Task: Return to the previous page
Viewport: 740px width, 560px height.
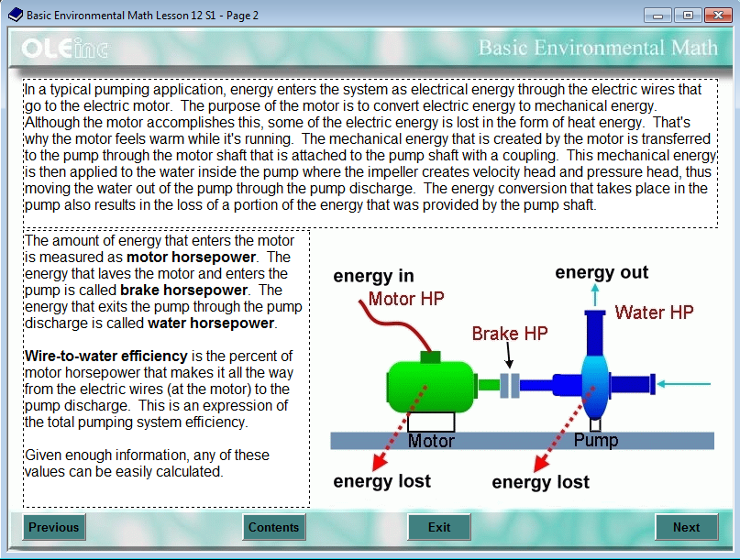Action: 53,527
